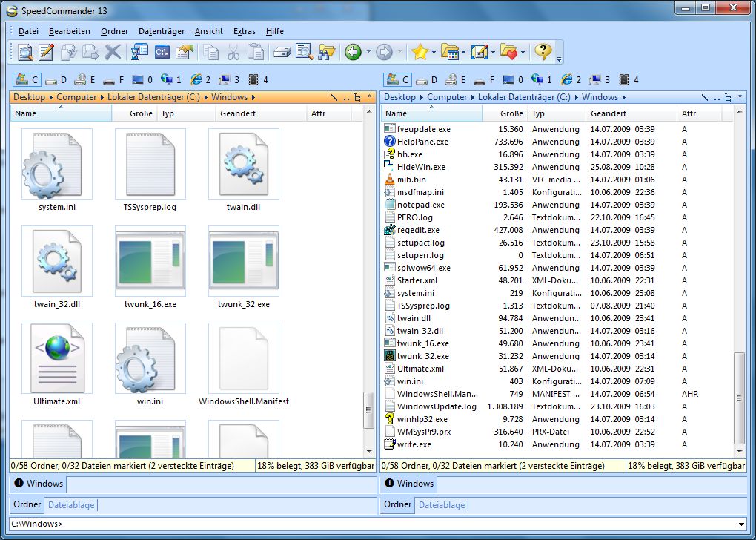Click the binoculars file search icon
The image size is (756, 540).
pos(326,52)
